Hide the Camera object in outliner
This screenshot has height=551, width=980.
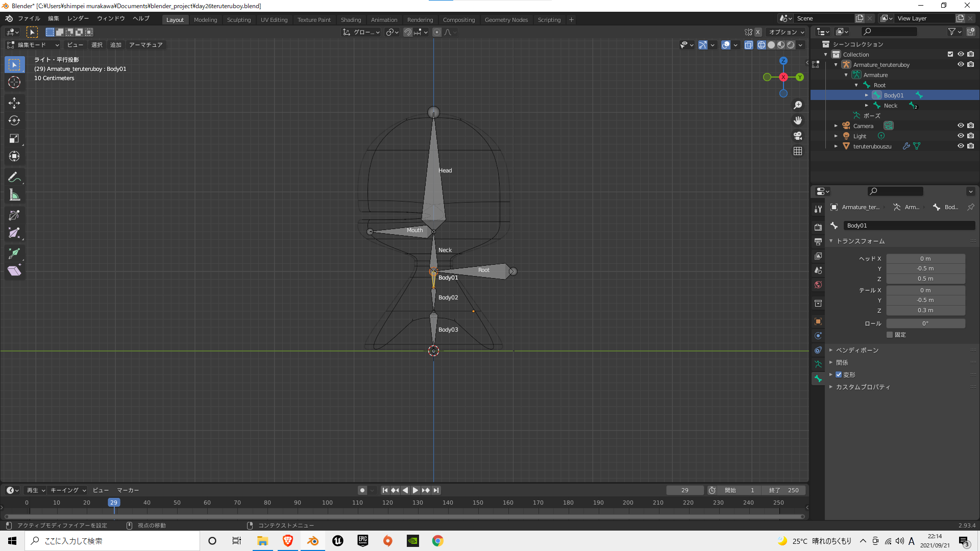click(960, 126)
